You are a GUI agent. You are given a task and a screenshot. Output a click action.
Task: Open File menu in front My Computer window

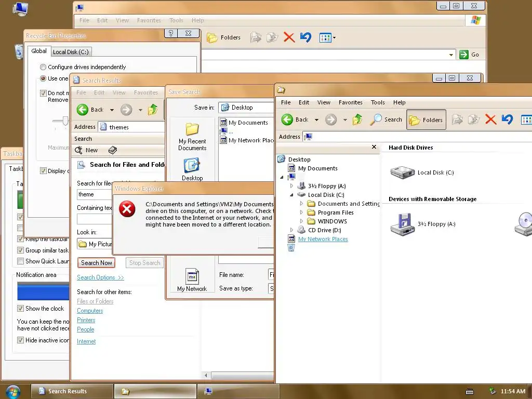pos(286,102)
